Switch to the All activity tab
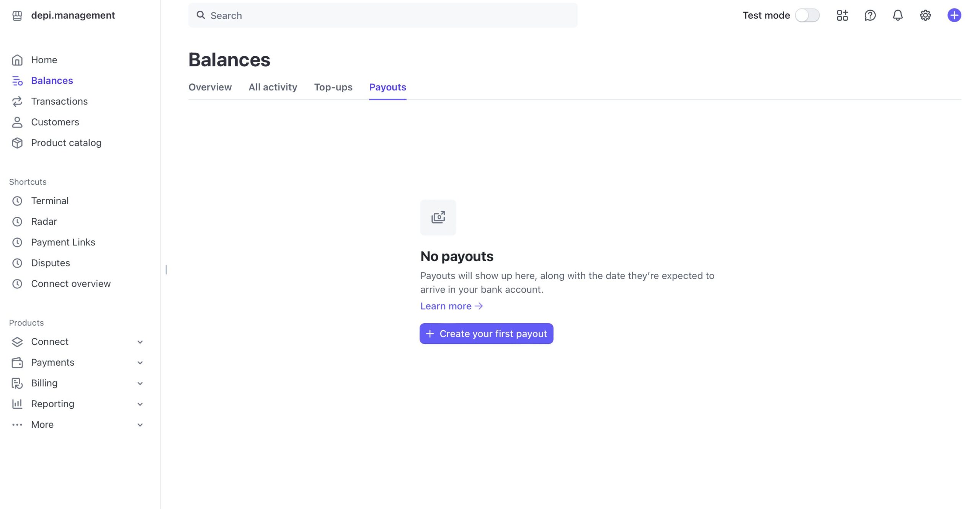980x509 pixels. 273,87
